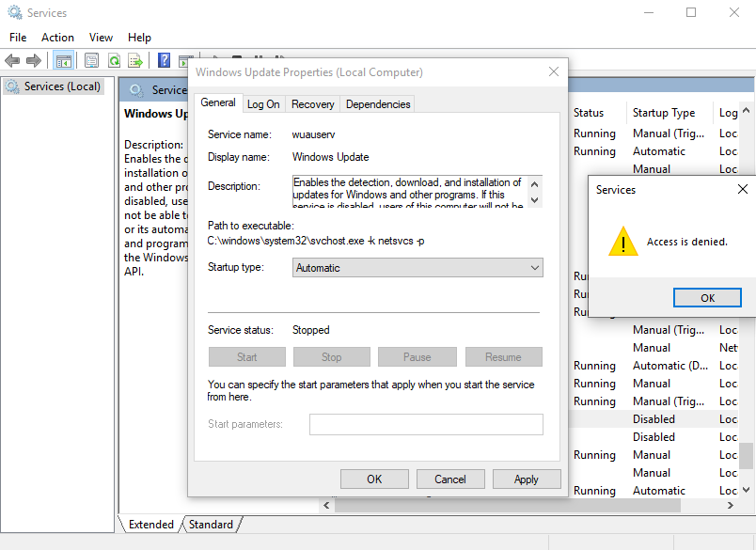Open the File menu
The width and height of the screenshot is (756, 550).
[18, 37]
